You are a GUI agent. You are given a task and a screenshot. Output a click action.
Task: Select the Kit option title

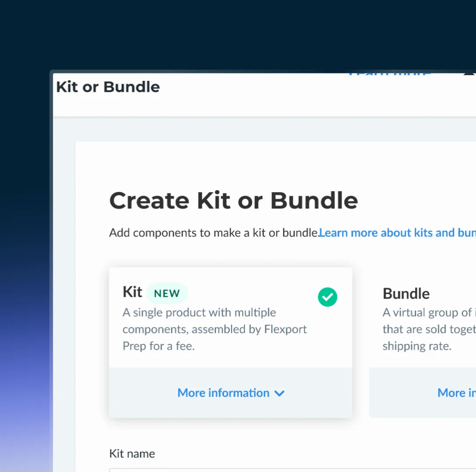pos(132,292)
